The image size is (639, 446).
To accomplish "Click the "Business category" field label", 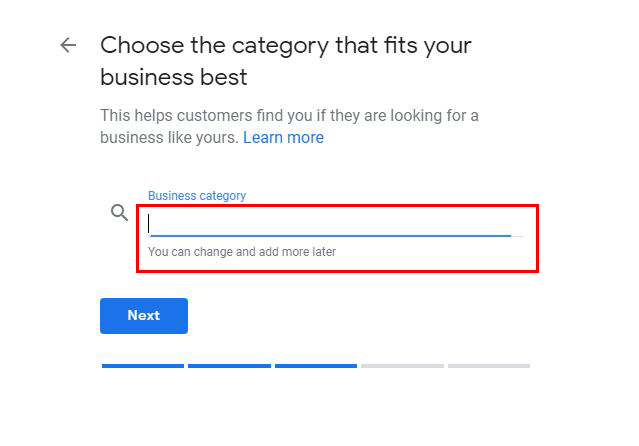I will tap(197, 196).
